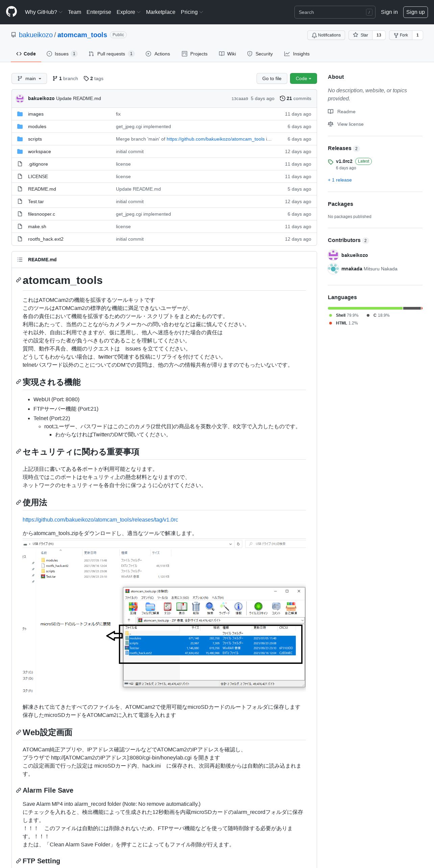The height and width of the screenshot is (868, 434).
Task: Click the Sign in link
Action: coord(389,12)
